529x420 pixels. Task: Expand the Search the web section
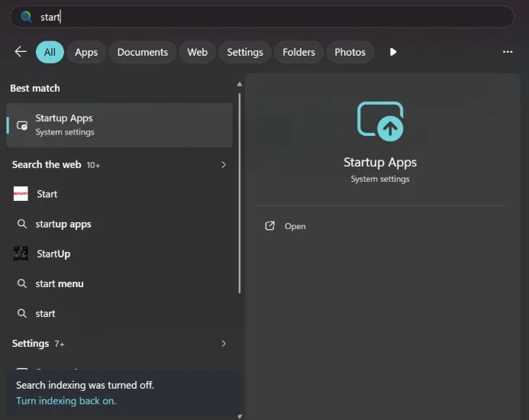click(224, 164)
